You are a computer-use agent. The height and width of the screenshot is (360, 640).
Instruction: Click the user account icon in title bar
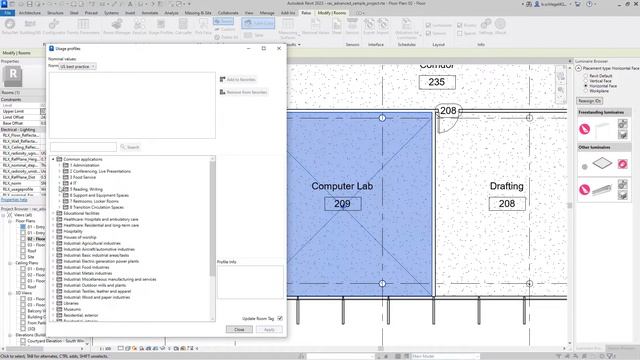point(537,4)
